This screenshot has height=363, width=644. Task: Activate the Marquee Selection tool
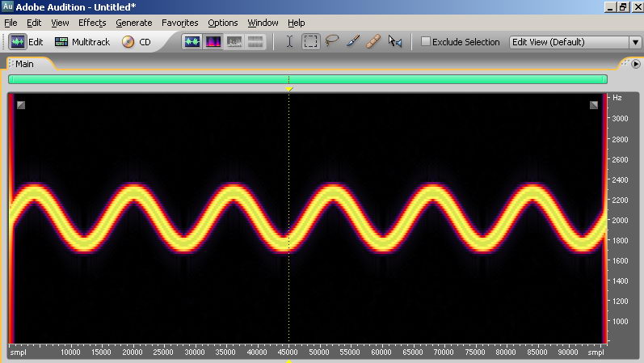[311, 42]
